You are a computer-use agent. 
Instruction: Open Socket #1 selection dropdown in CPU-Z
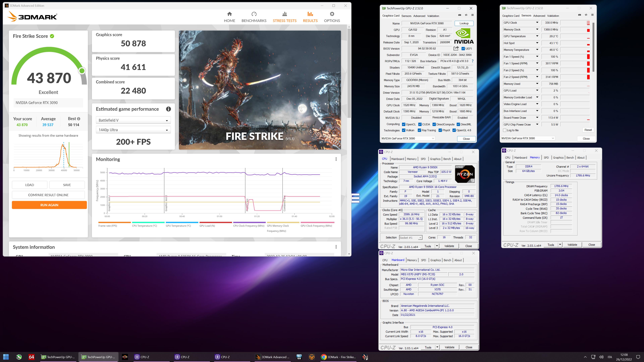tap(411, 238)
